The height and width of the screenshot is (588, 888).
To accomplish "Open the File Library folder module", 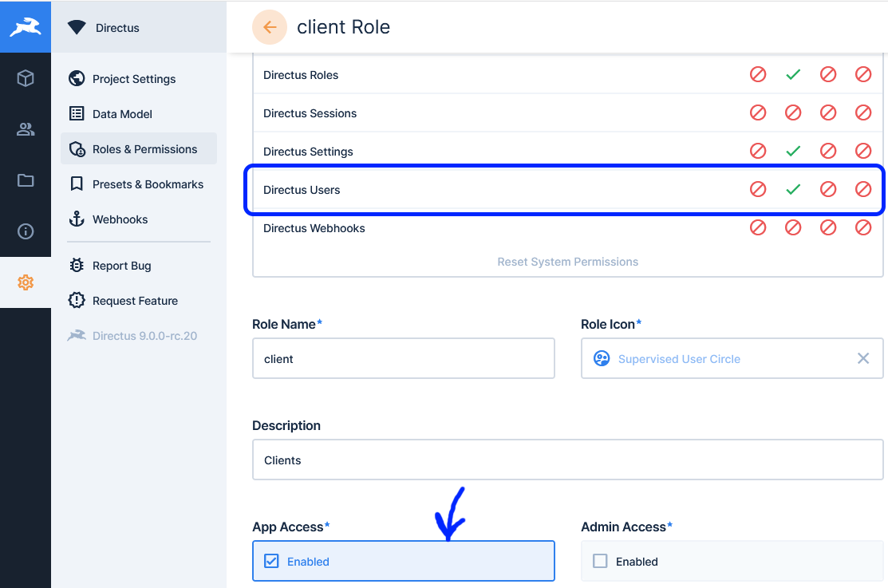I will coord(26,180).
